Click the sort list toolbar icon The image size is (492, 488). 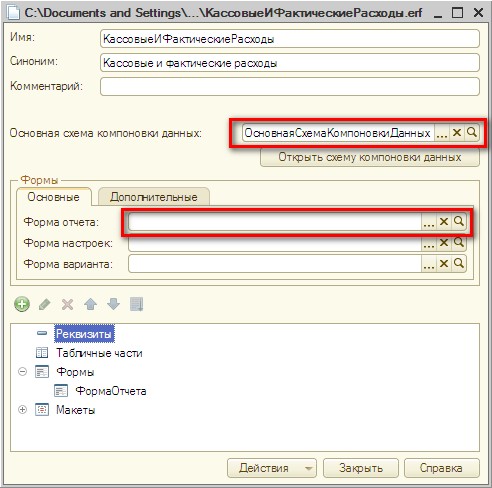(136, 304)
